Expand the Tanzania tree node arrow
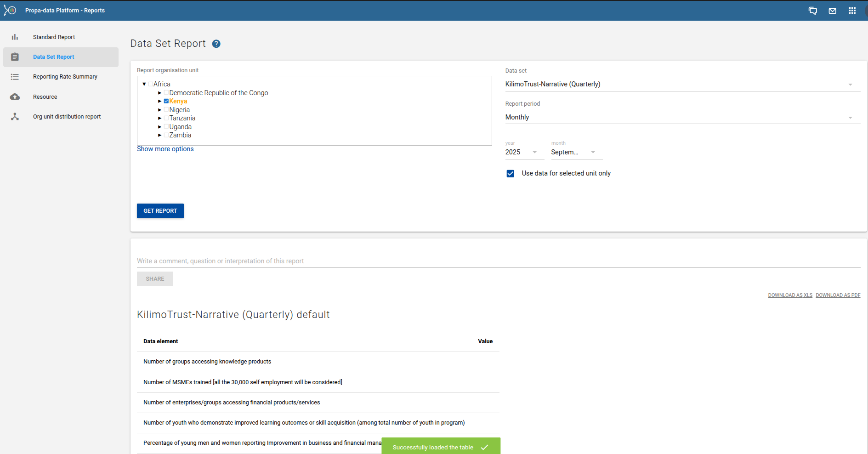The width and height of the screenshot is (868, 454). (x=160, y=119)
